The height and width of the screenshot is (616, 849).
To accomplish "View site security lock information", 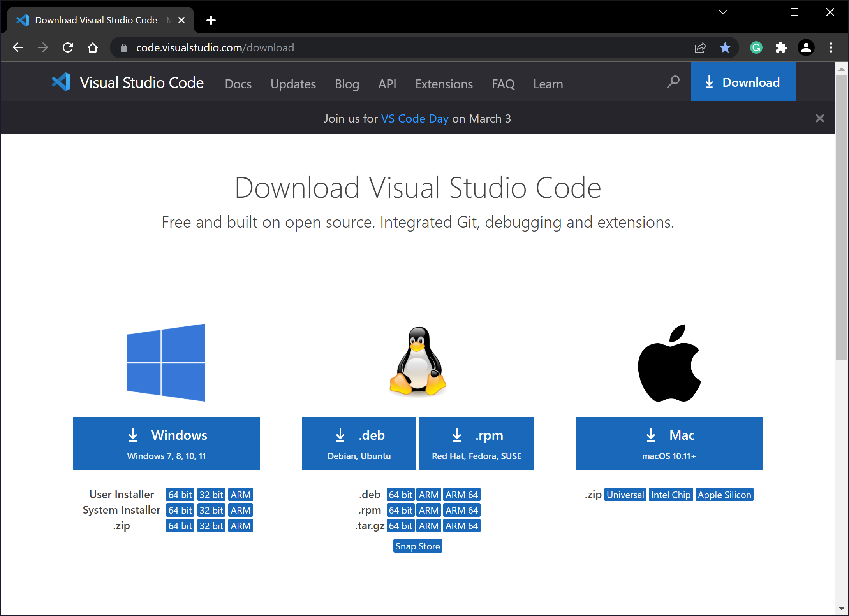I will 124,47.
